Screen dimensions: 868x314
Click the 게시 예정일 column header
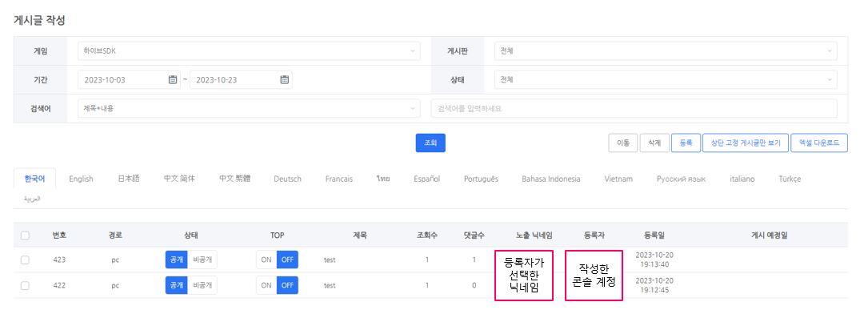[x=769, y=235]
